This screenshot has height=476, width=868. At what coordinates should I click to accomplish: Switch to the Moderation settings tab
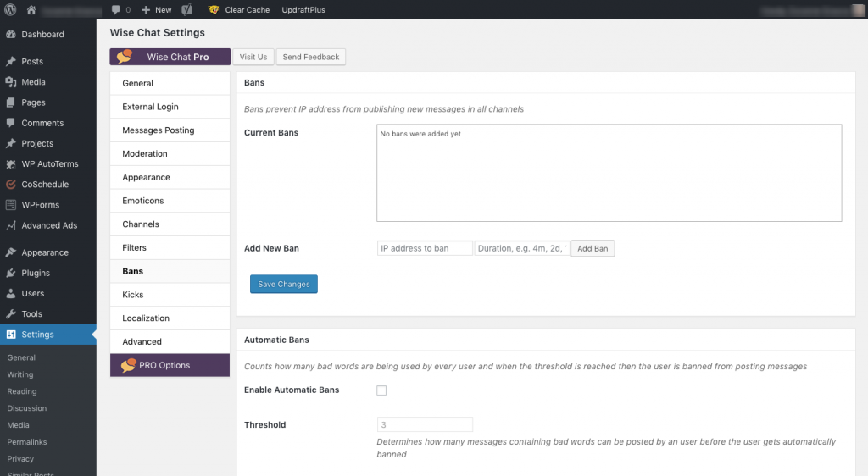tap(145, 154)
